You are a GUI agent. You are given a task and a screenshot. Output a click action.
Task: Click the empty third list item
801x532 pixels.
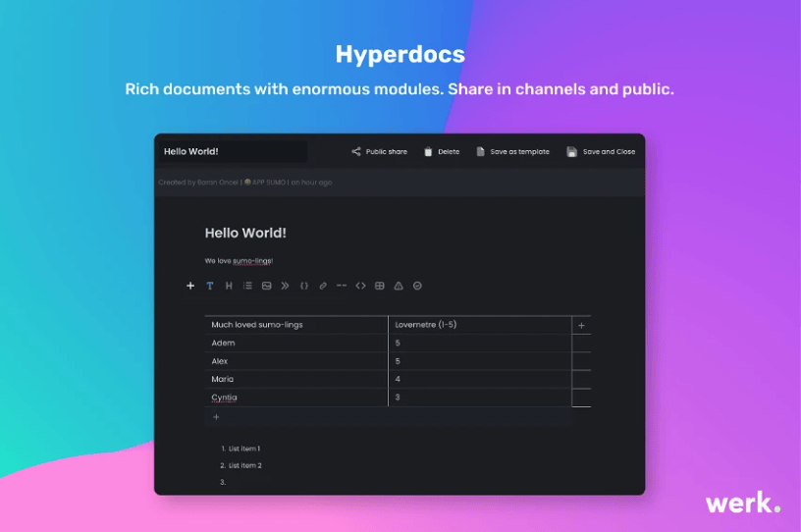coord(223,482)
